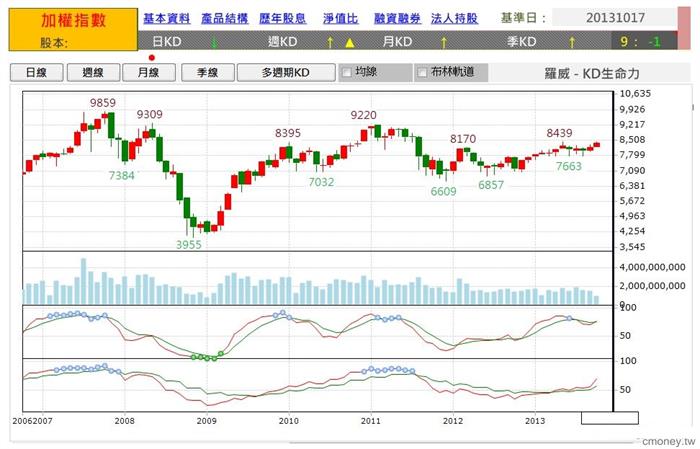Viewport: 700px width, 449px height.
Task: Click the 加權指數 title box
Action: [73, 29]
